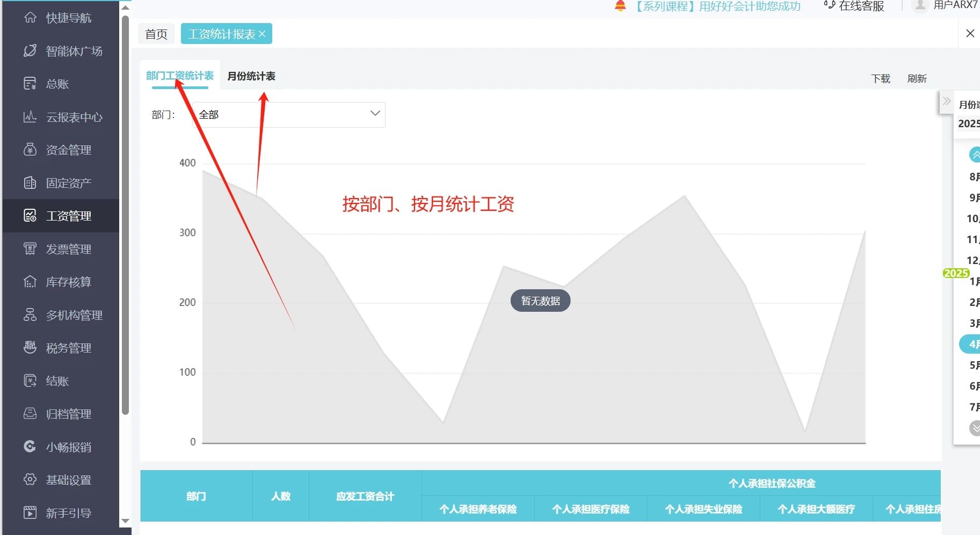The height and width of the screenshot is (535, 980).
Task: Open 库存核算 from sidebar
Action: tap(68, 282)
